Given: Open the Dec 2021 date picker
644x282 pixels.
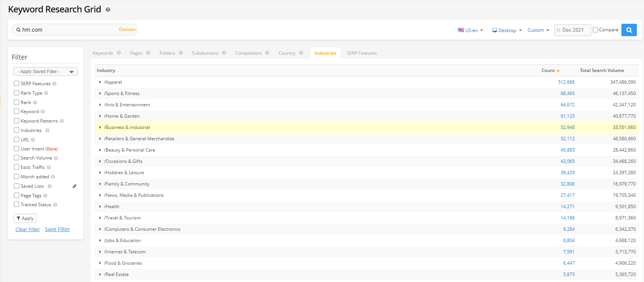Looking at the screenshot, I should [572, 30].
